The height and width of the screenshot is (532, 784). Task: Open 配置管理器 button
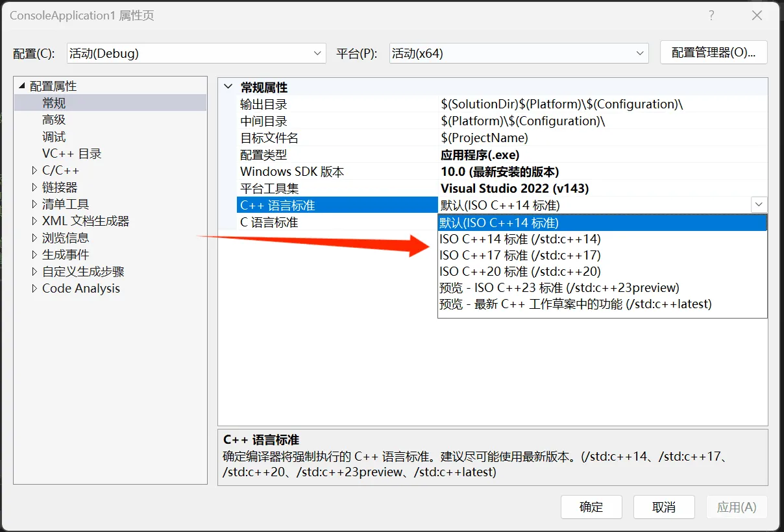[x=713, y=53]
